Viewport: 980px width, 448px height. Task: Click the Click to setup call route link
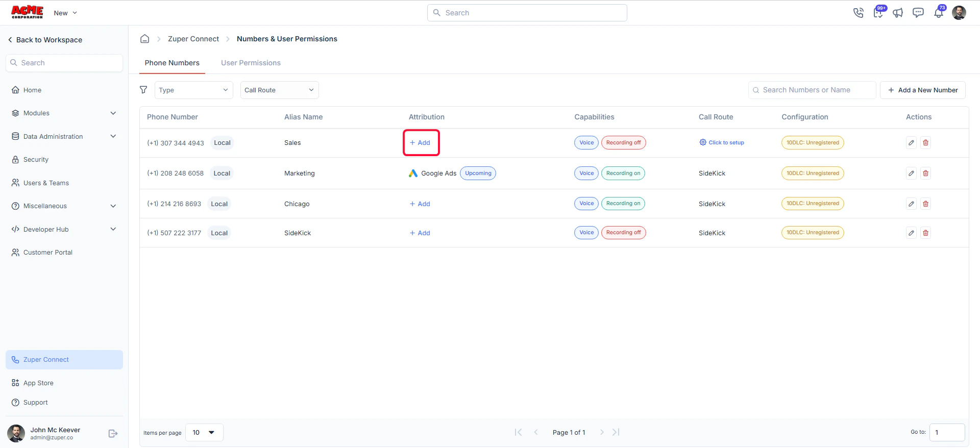click(722, 143)
